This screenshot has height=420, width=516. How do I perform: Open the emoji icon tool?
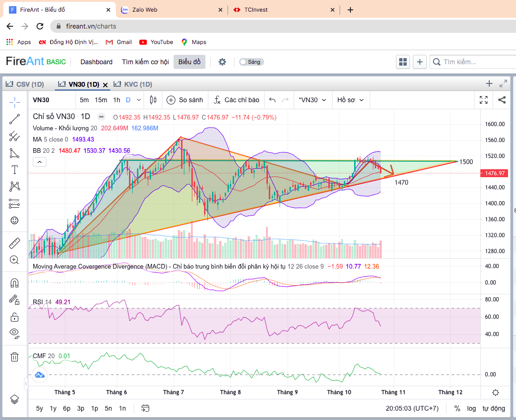coord(14,220)
